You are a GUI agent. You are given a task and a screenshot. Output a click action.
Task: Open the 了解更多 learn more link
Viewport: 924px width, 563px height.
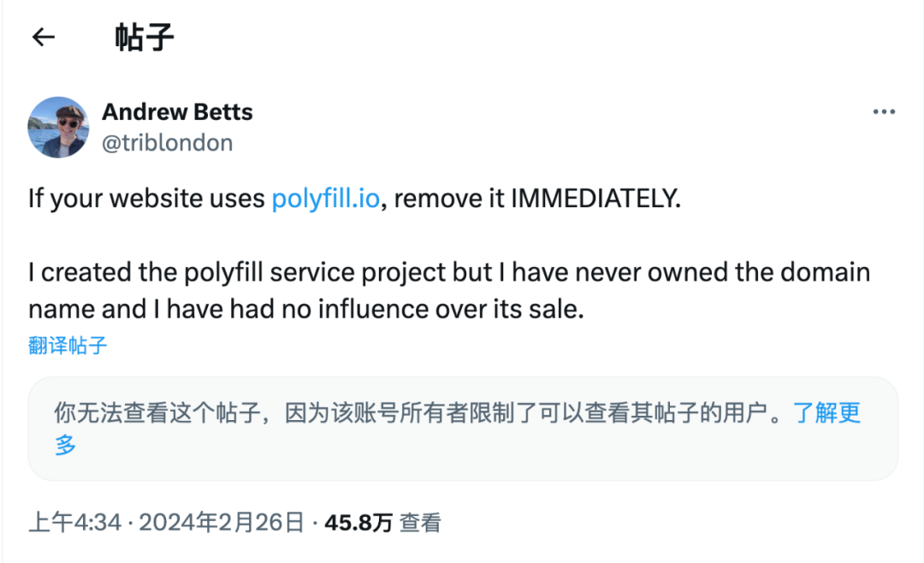[826, 412]
